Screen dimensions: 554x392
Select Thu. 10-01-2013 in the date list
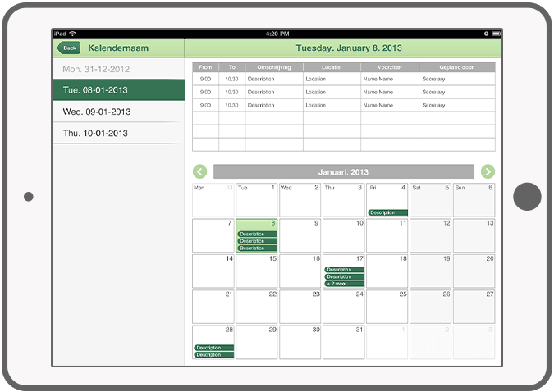coord(118,133)
